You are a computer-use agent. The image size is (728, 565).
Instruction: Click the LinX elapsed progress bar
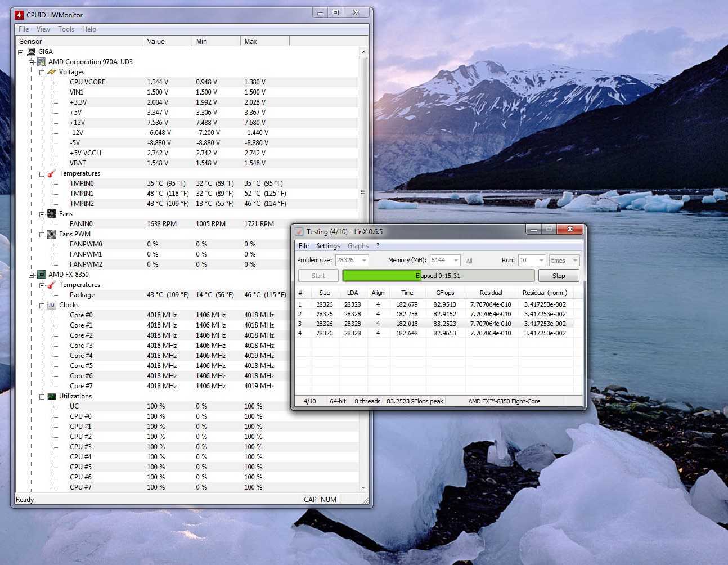[438, 276]
